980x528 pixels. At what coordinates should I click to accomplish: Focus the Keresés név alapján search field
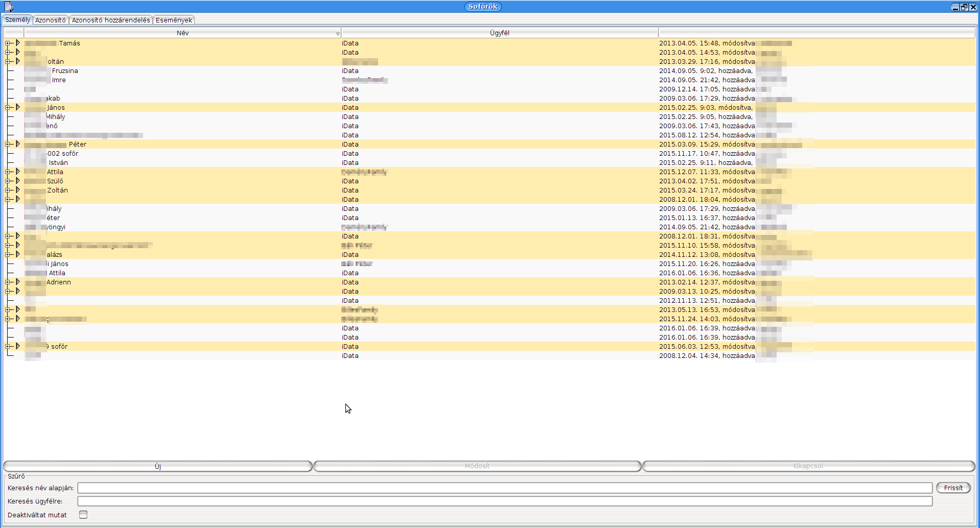tap(504, 488)
